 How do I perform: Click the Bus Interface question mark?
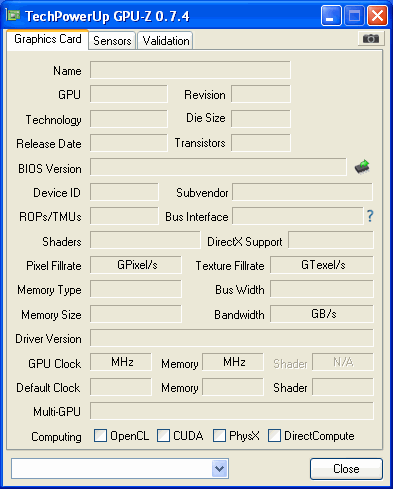click(370, 216)
